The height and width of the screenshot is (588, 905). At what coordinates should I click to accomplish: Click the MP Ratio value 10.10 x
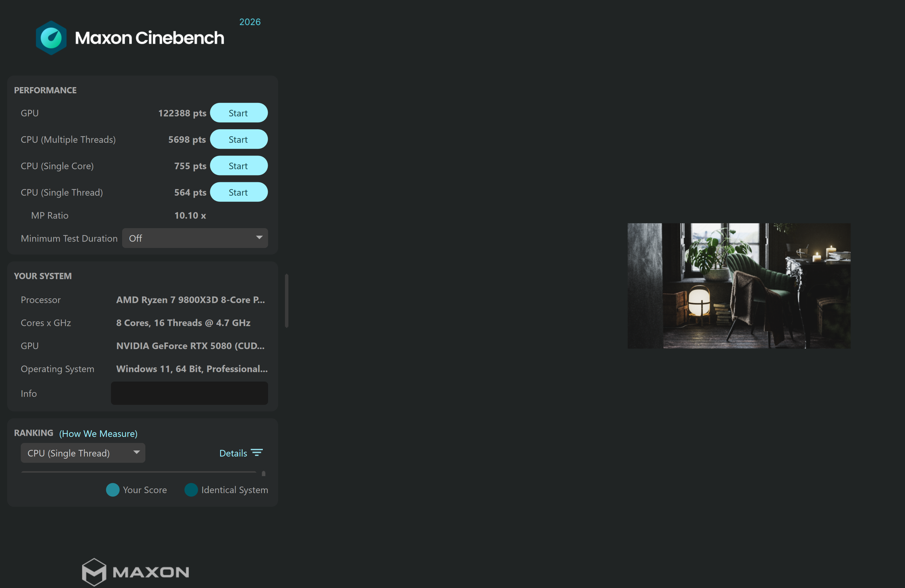190,215
